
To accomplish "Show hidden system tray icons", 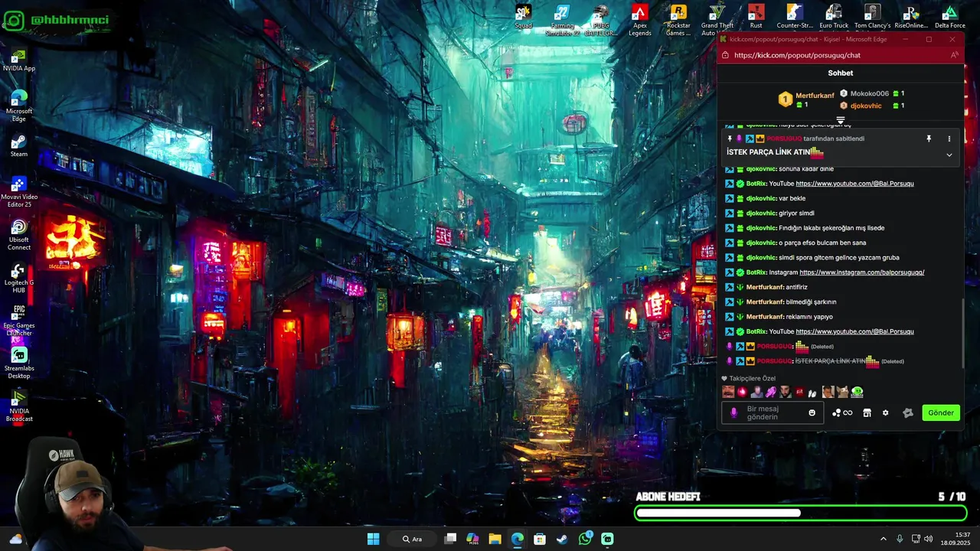I will 883,539.
